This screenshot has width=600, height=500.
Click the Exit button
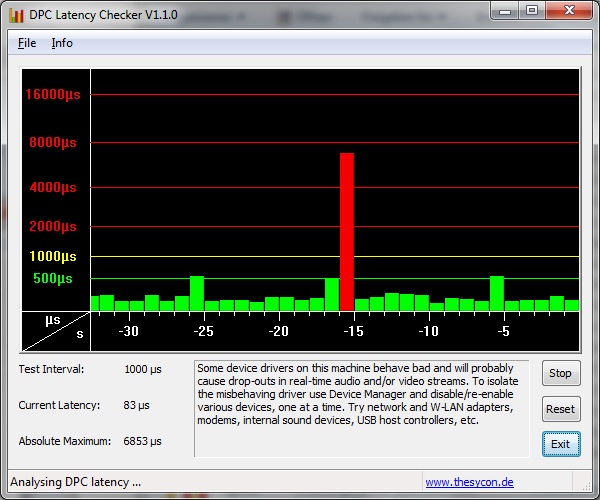point(561,444)
